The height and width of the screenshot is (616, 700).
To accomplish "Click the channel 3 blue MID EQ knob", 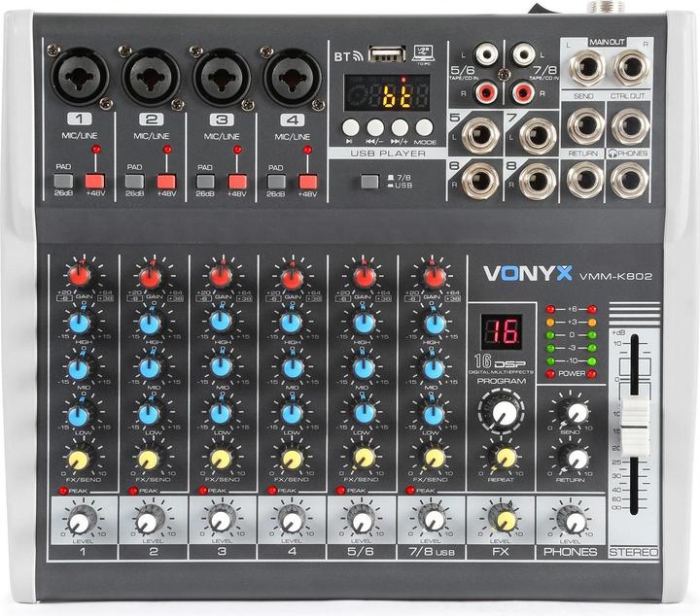I will coord(221,367).
